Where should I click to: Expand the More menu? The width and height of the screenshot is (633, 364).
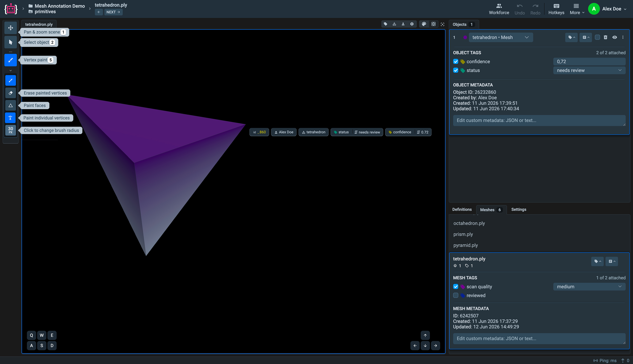click(x=577, y=9)
